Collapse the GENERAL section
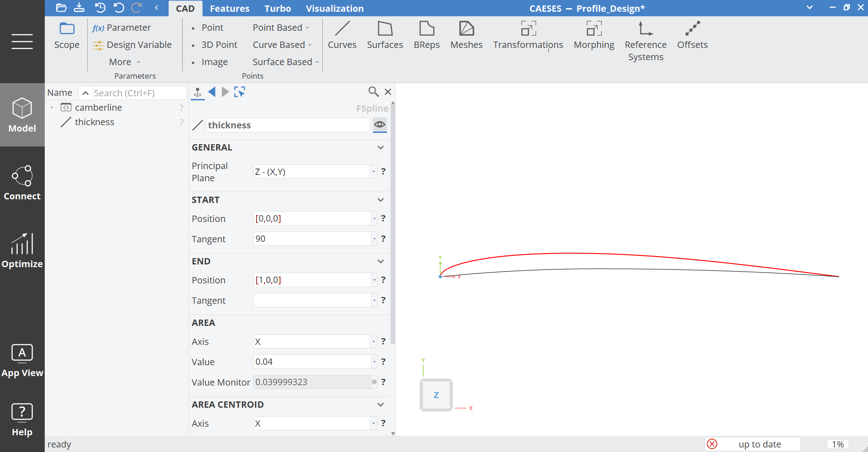The width and height of the screenshot is (868, 452). [x=381, y=147]
